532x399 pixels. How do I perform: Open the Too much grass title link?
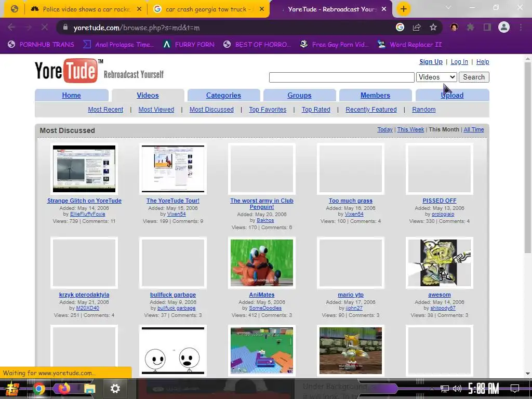click(351, 201)
